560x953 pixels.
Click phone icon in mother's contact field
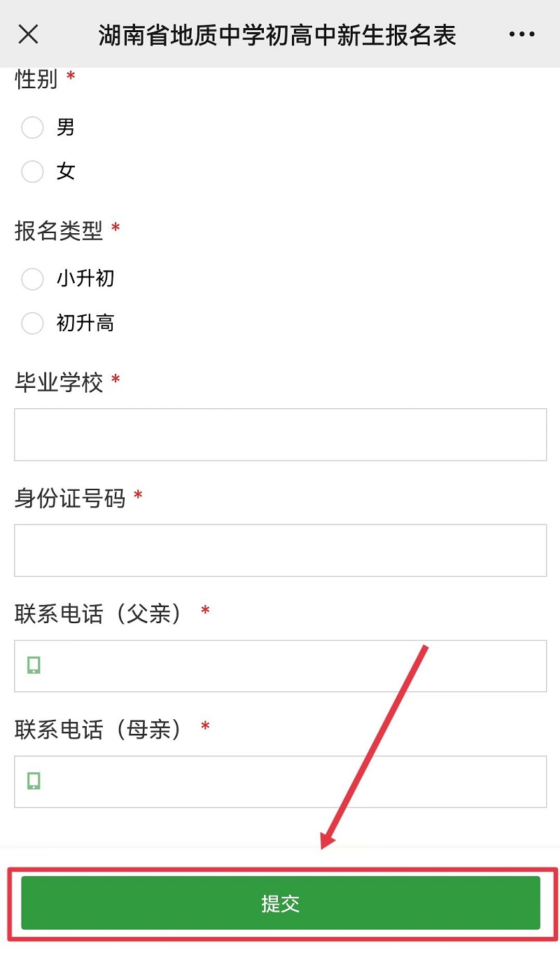(x=34, y=781)
